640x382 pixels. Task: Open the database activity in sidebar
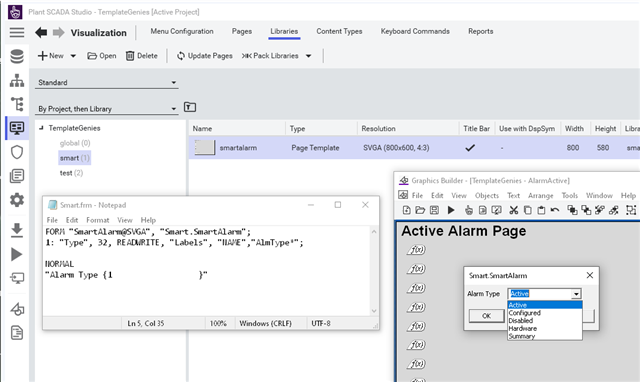click(x=17, y=56)
